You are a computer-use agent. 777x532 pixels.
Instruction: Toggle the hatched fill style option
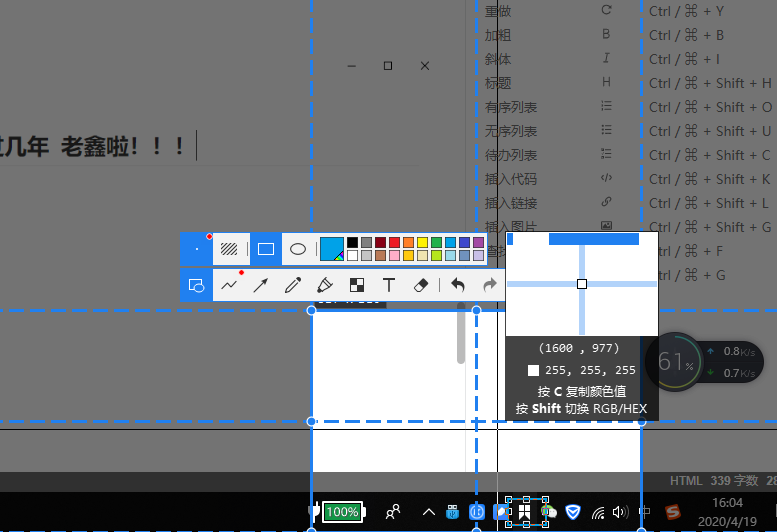pos(229,249)
